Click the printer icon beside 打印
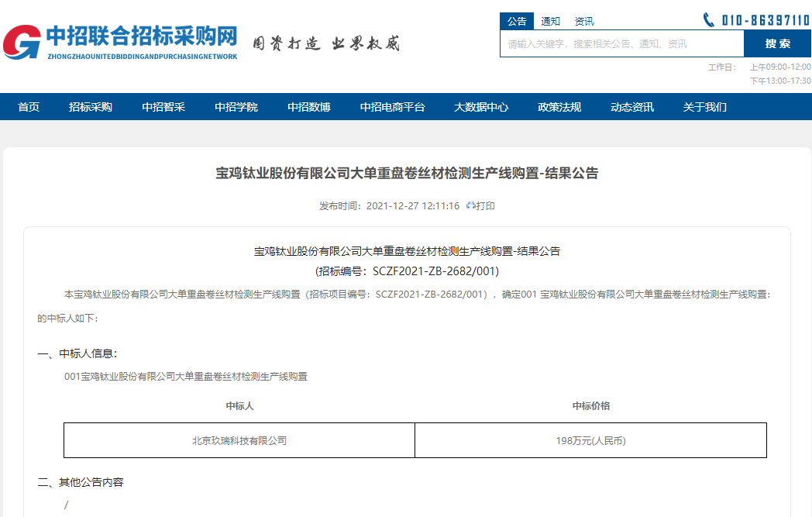This screenshot has width=812, height=517. click(470, 206)
